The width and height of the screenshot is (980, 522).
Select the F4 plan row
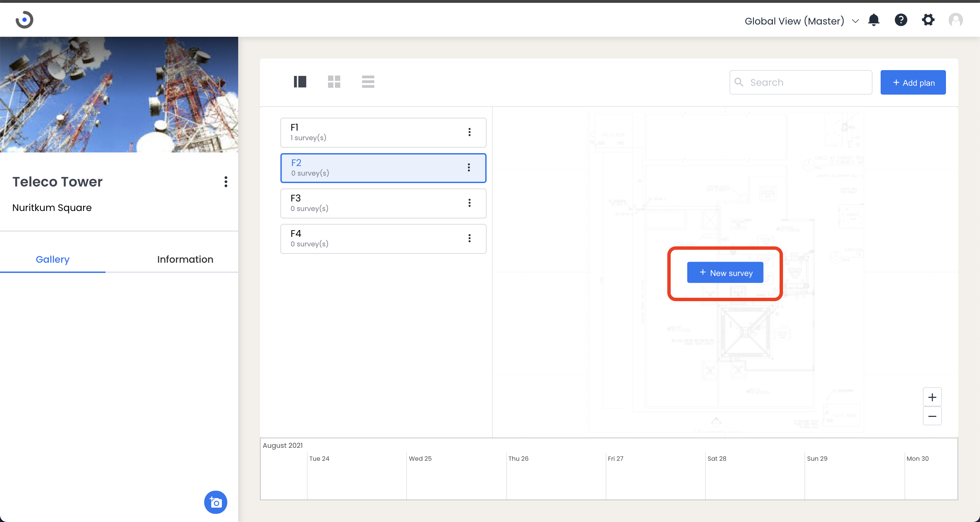383,239
